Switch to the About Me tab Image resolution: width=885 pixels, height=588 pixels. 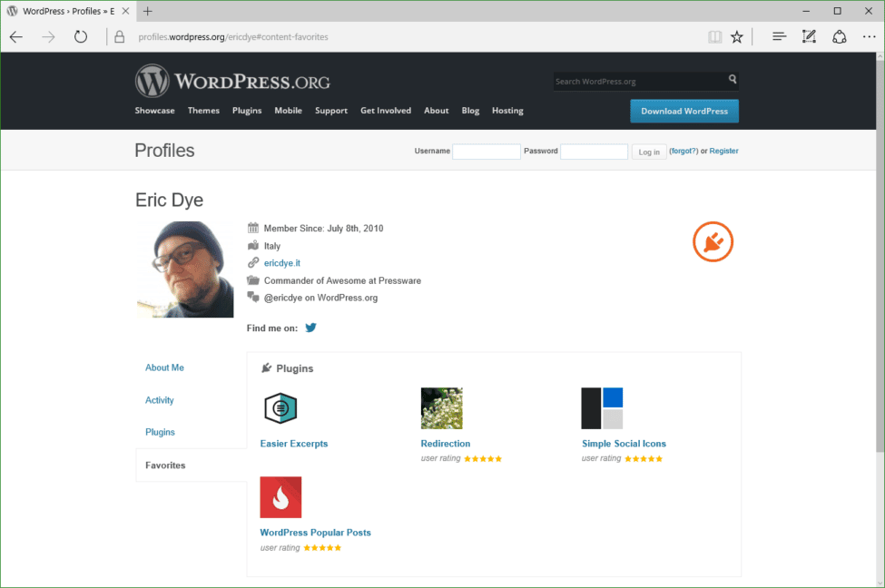(165, 367)
